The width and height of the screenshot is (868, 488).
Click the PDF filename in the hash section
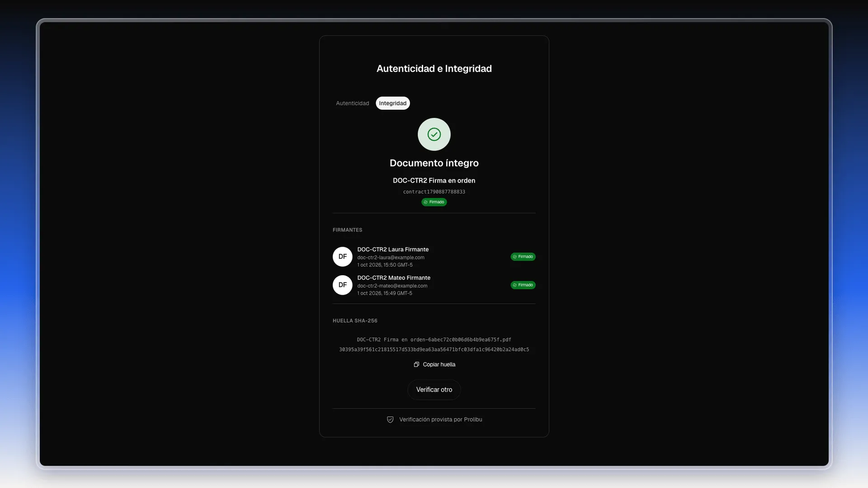(x=434, y=340)
